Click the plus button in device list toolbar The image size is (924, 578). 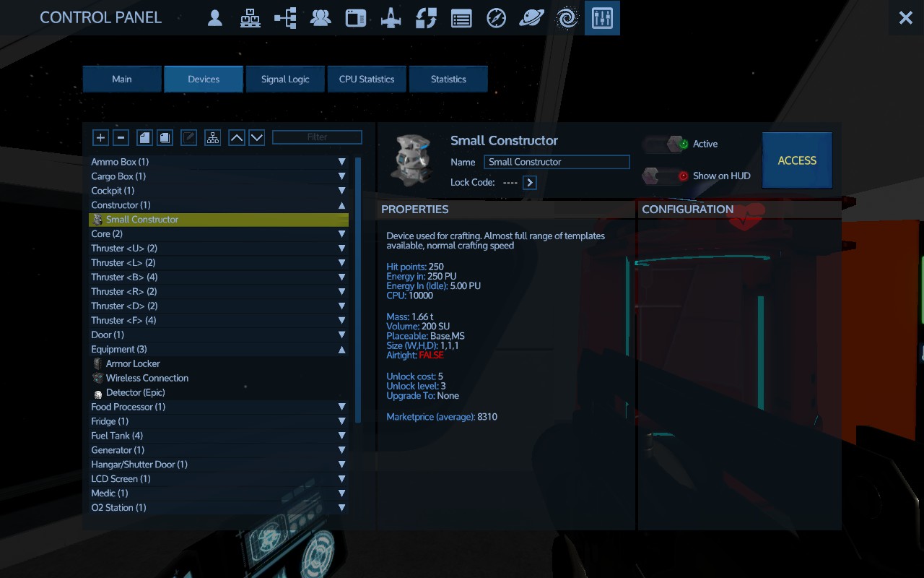pyautogui.click(x=100, y=137)
